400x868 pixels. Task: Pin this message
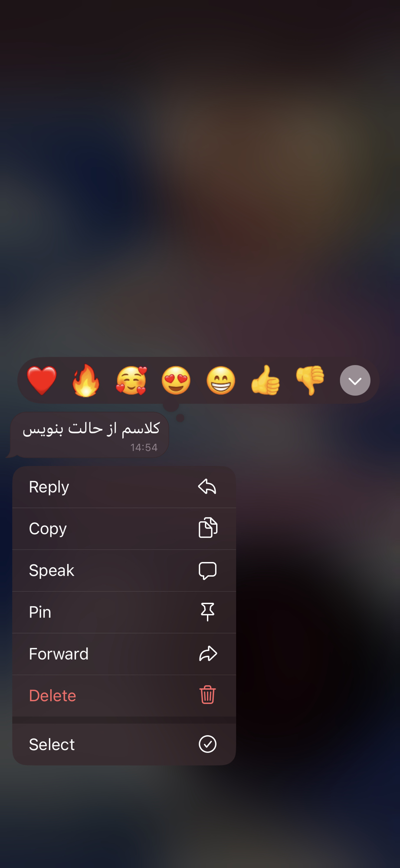(124, 612)
